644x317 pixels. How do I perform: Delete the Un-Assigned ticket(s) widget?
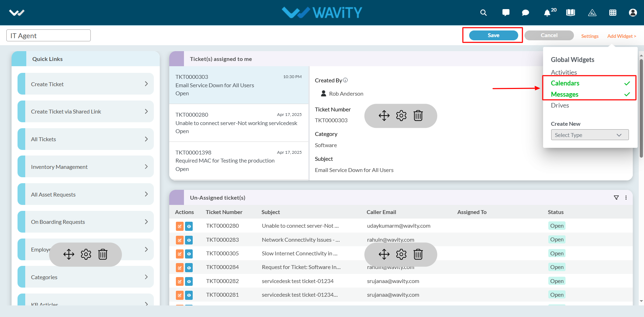[x=418, y=254]
